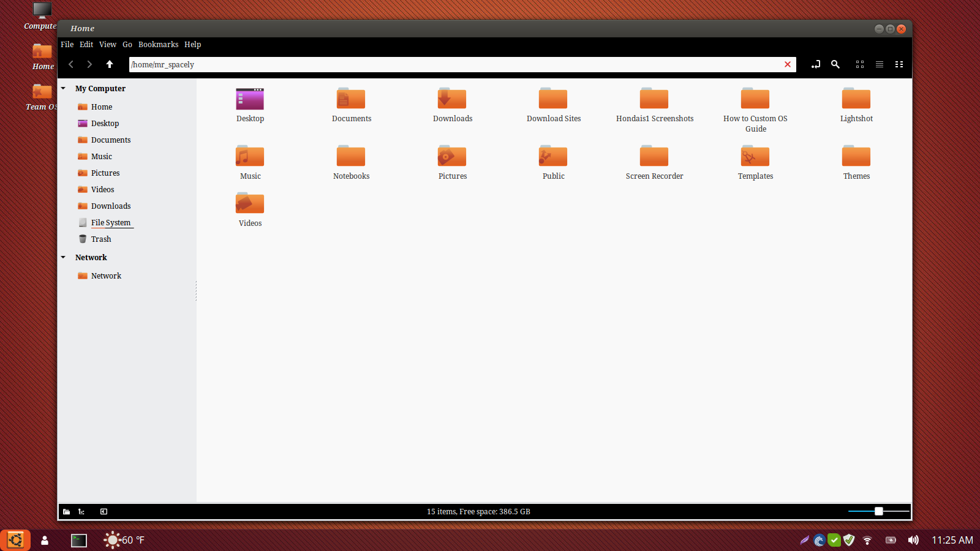Image resolution: width=980 pixels, height=551 pixels.
Task: Show places in the sidebar
Action: pos(66,512)
